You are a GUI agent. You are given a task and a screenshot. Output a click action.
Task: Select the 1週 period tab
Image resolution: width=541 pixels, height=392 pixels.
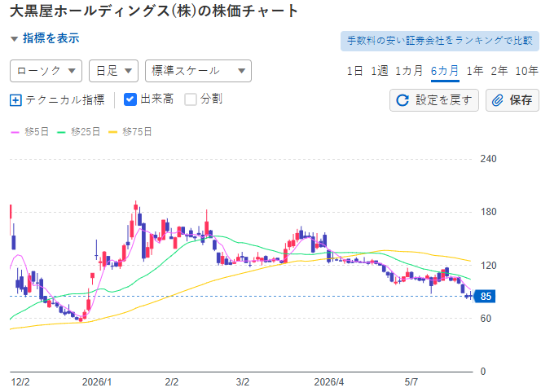click(x=379, y=71)
